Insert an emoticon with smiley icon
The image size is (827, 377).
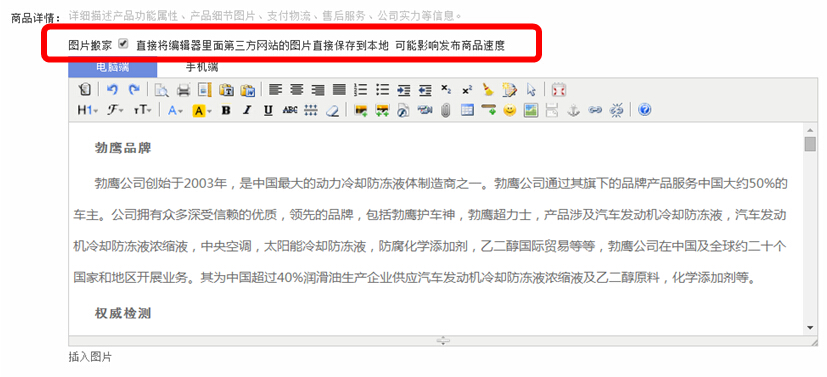[509, 110]
